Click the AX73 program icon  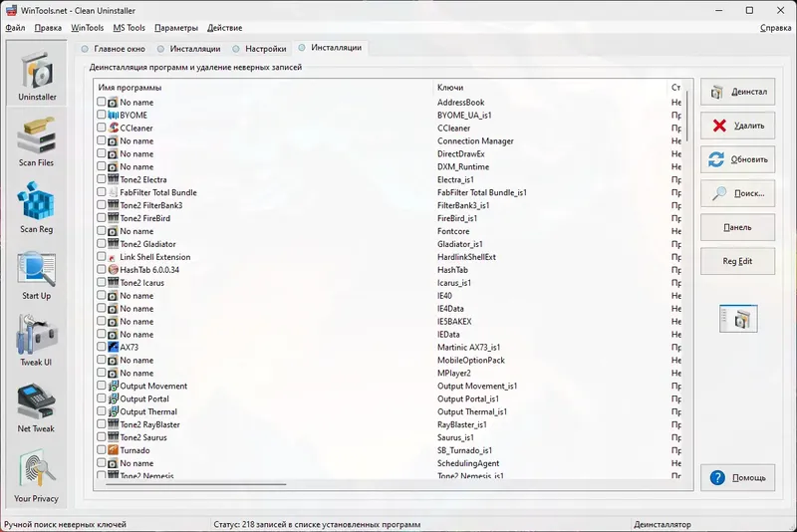click(114, 347)
